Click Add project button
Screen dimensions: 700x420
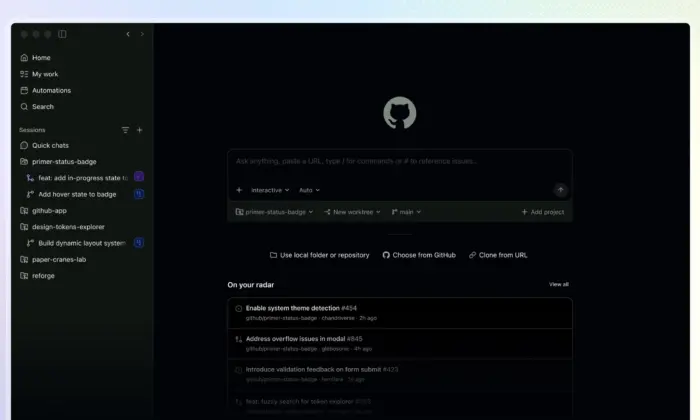click(x=542, y=212)
